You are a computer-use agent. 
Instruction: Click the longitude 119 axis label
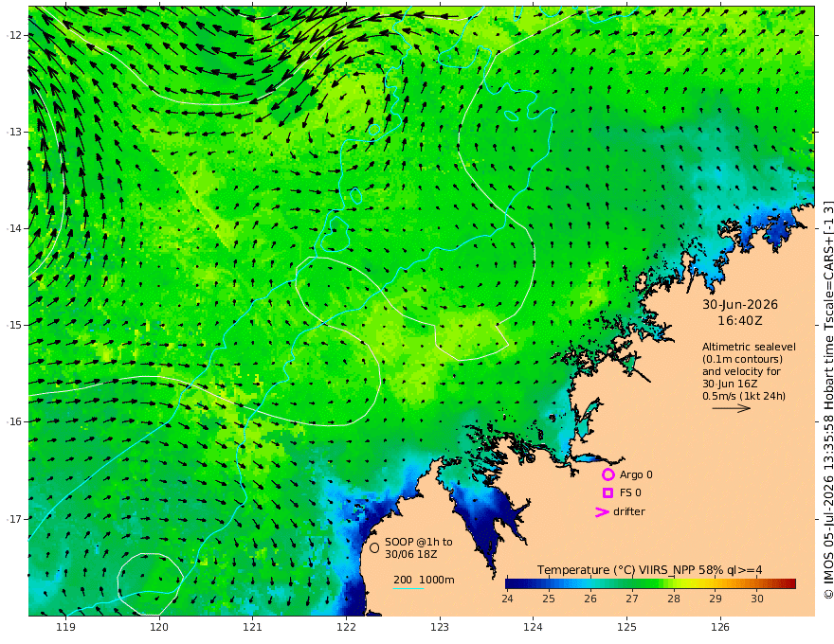click(x=65, y=628)
